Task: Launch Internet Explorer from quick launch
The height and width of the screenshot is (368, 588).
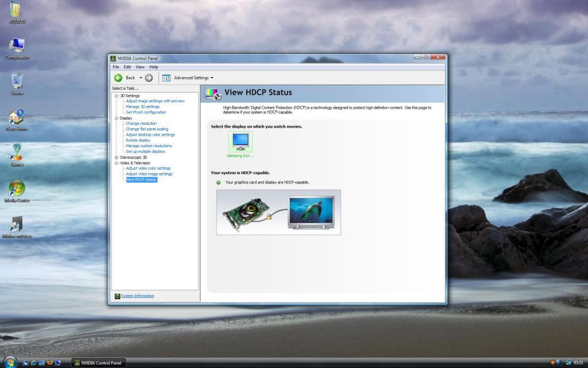Action: pos(34,363)
